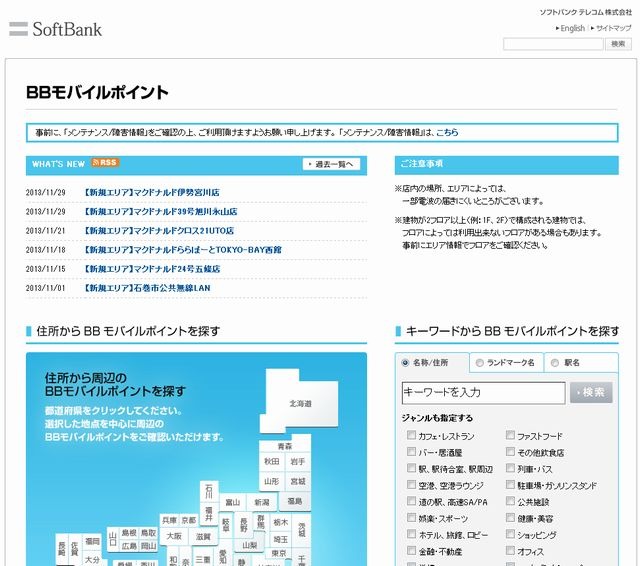The height and width of the screenshot is (566, 640).
Task: Check the オフィス checkbox
Action: click(x=510, y=551)
